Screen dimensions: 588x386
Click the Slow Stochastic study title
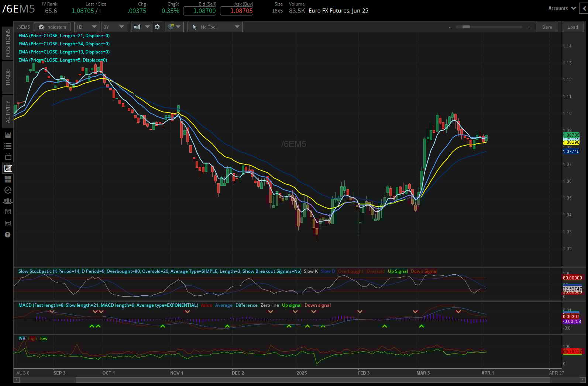click(160, 271)
